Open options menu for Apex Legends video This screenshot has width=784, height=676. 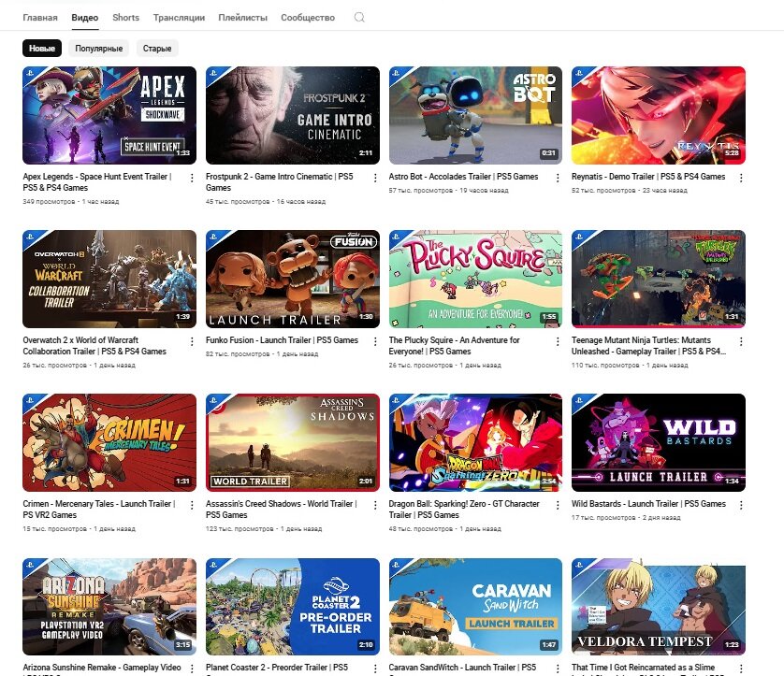[192, 178]
